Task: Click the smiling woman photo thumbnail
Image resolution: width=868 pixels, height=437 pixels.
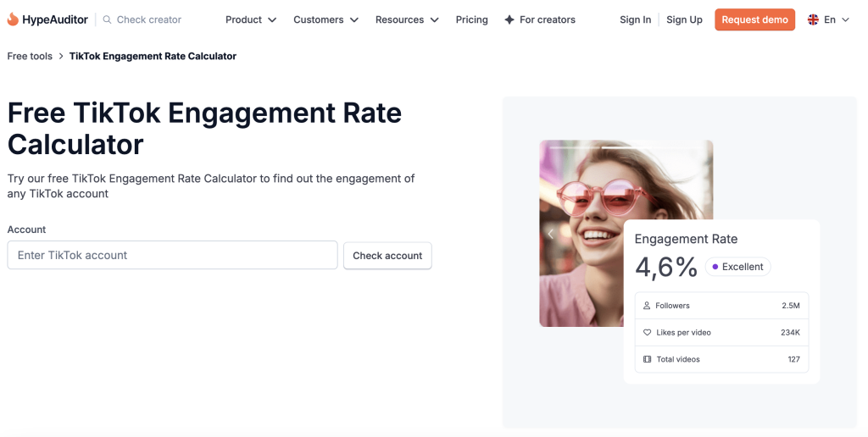Action: pyautogui.click(x=626, y=233)
